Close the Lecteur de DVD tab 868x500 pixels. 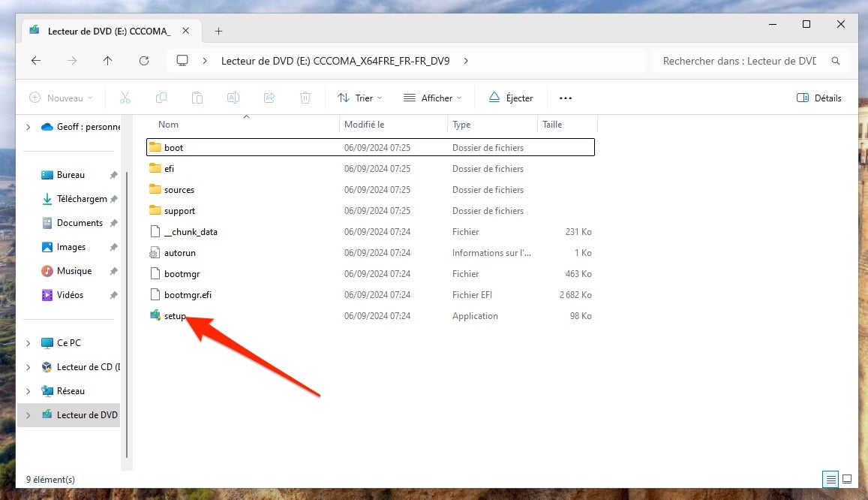click(x=186, y=31)
